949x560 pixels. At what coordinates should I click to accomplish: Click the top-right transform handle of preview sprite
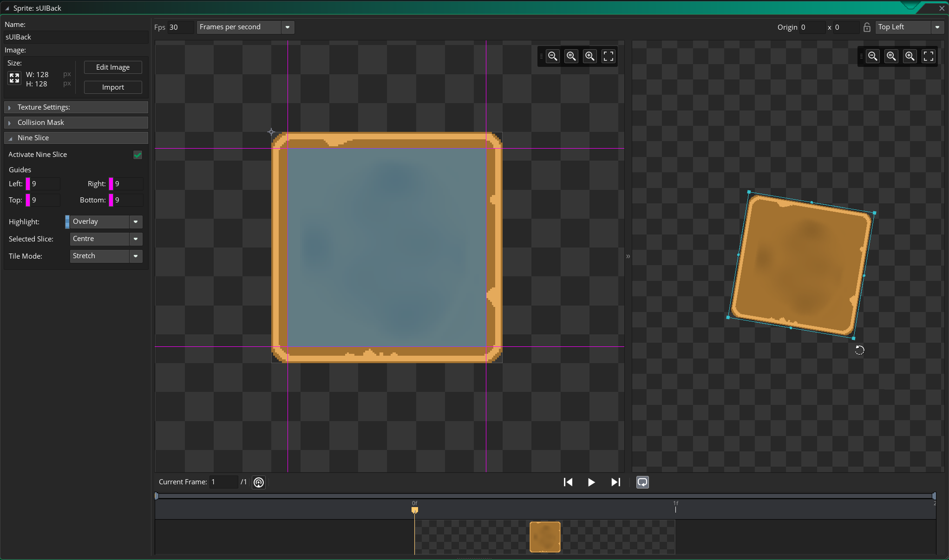[x=875, y=213]
